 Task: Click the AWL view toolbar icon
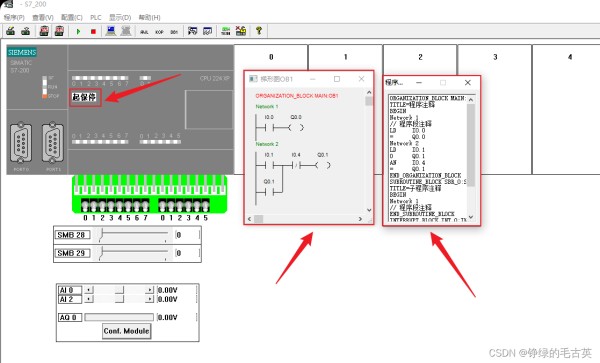click(x=144, y=32)
